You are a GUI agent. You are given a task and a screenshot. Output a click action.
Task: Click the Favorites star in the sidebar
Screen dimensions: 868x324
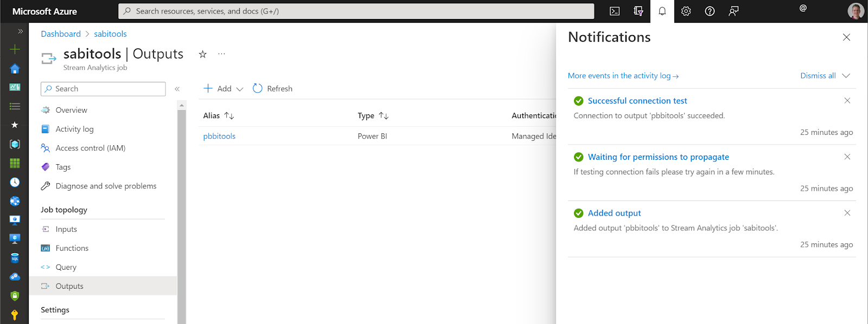pos(15,125)
